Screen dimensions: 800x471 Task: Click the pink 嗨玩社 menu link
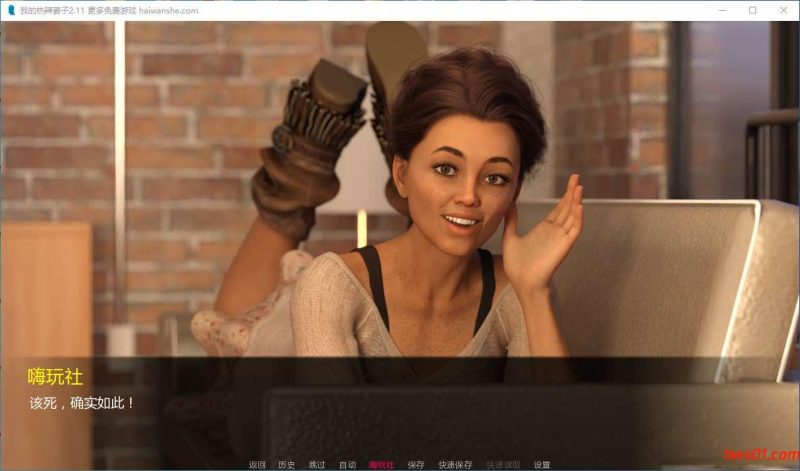tap(382, 464)
